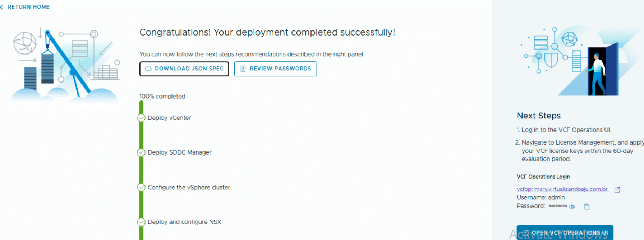Click the vSphere cluster step checkmark icon
The image size is (644, 240).
coord(141,188)
